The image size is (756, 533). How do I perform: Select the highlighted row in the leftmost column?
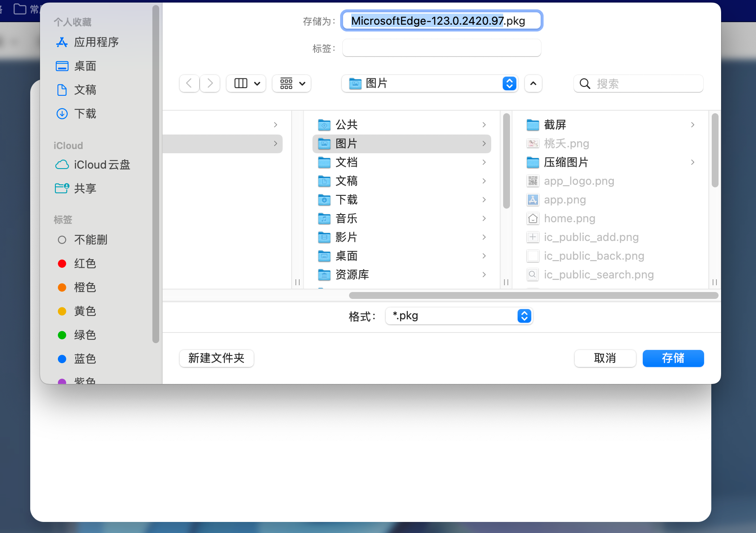click(x=223, y=143)
